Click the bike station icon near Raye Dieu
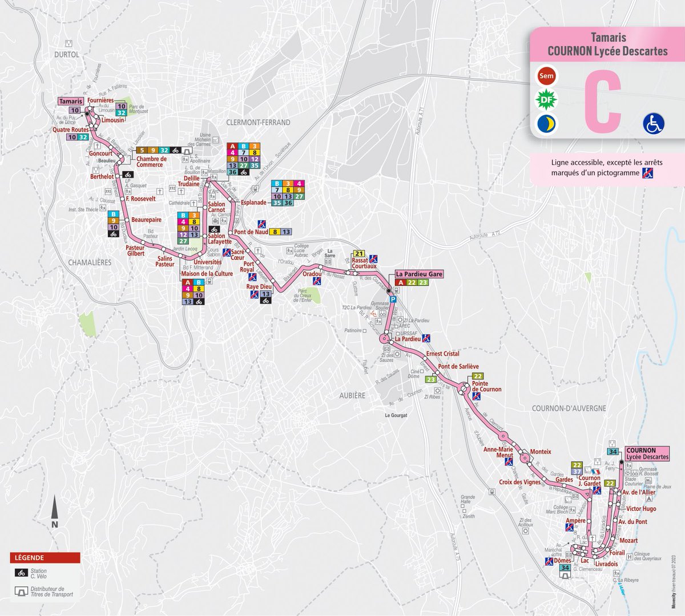Viewport: 685px width, 616px height. point(265,301)
